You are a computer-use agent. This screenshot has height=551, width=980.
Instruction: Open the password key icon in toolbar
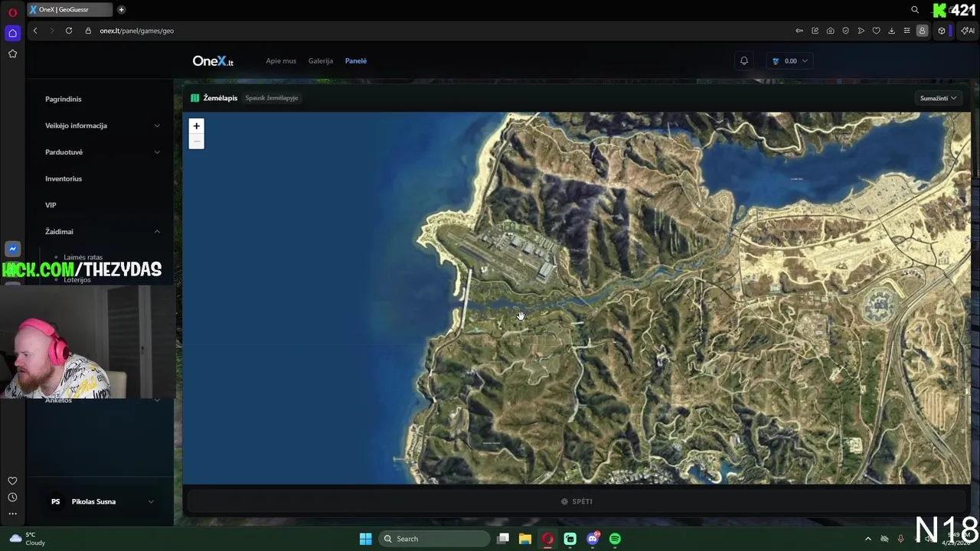pyautogui.click(x=799, y=31)
